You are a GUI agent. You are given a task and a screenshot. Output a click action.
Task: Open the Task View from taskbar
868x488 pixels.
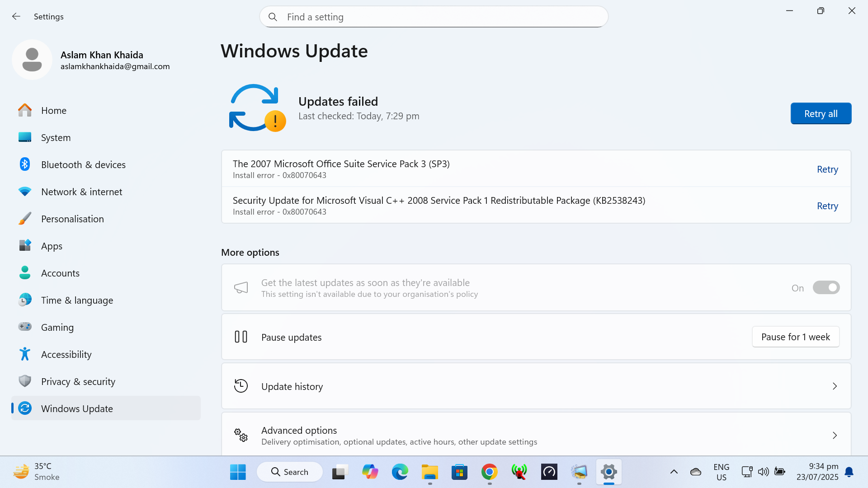click(340, 472)
